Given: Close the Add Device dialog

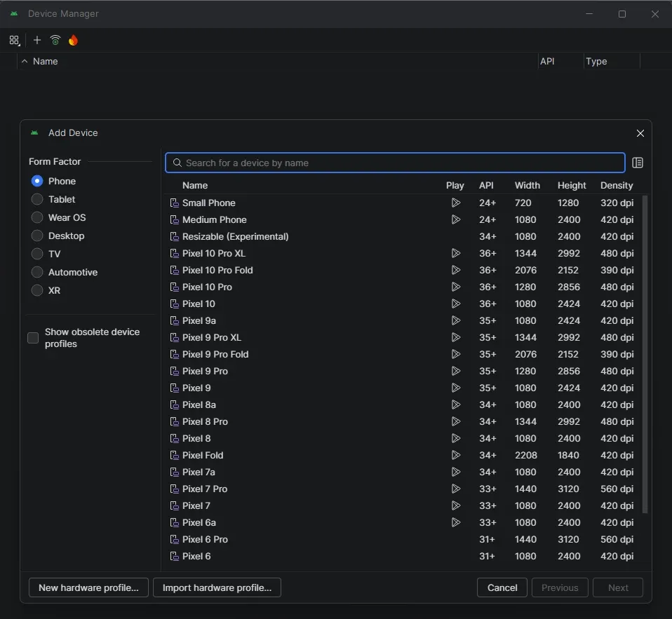Looking at the screenshot, I should [640, 133].
